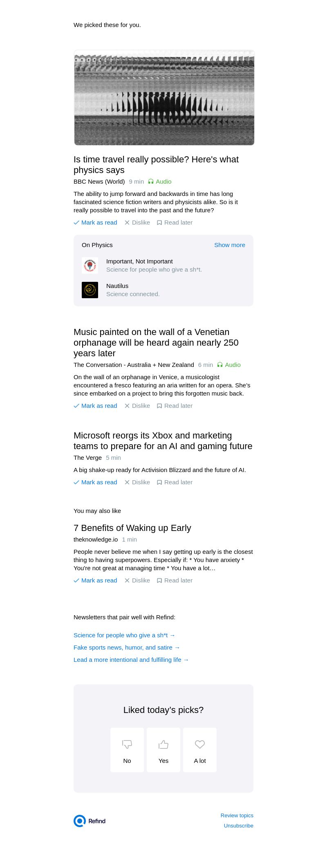This screenshot has width=327, height=868.
Task: Click the Unsubscribe link
Action: click(x=238, y=825)
